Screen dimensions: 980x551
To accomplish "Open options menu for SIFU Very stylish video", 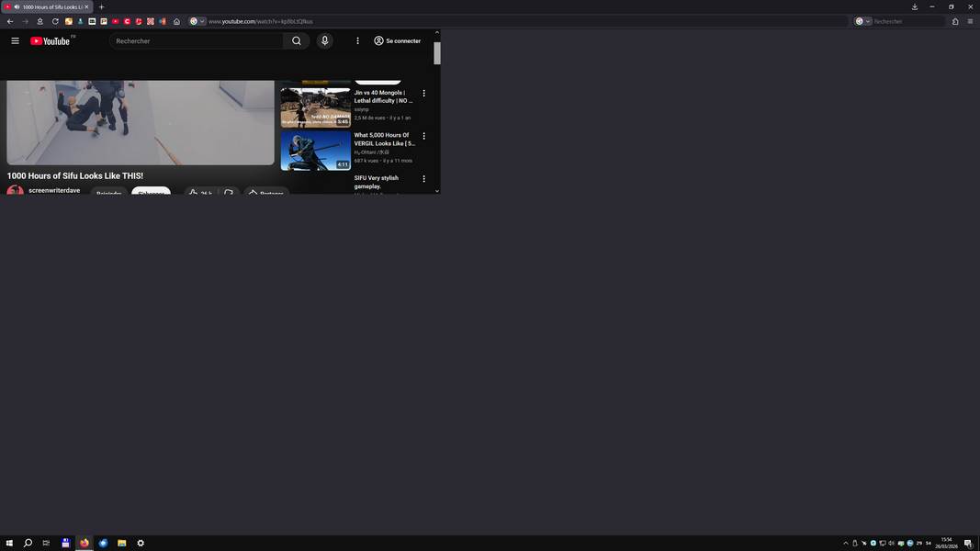I will click(423, 179).
